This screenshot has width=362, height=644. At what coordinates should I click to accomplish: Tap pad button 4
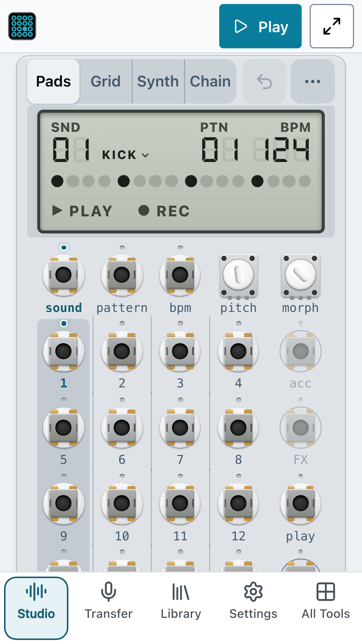pos(238,351)
